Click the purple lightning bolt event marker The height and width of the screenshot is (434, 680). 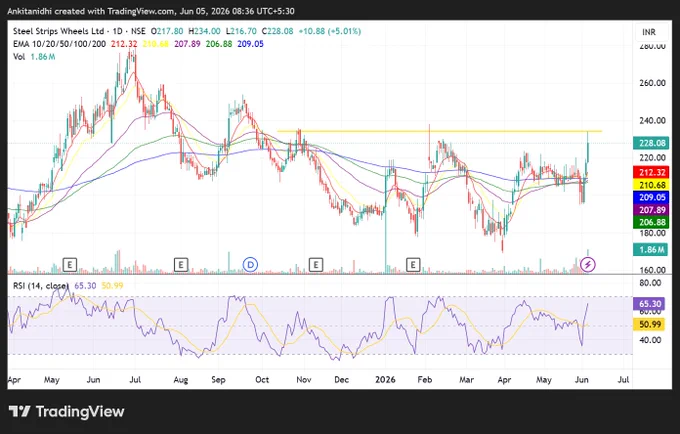coord(588,264)
